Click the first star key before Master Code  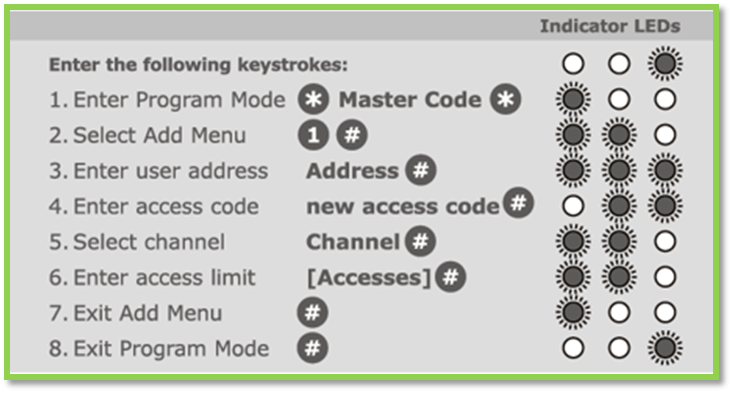click(x=313, y=99)
